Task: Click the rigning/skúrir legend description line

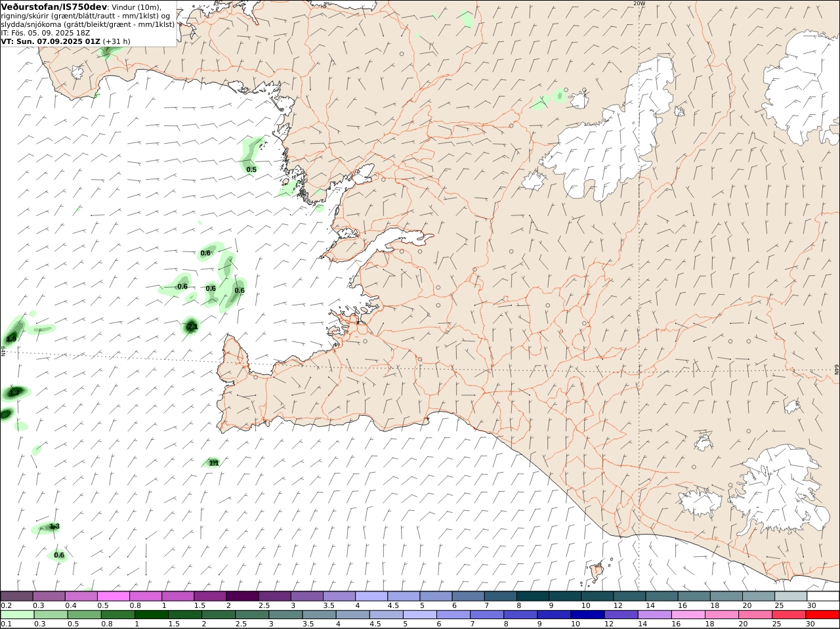Action: click(85, 16)
